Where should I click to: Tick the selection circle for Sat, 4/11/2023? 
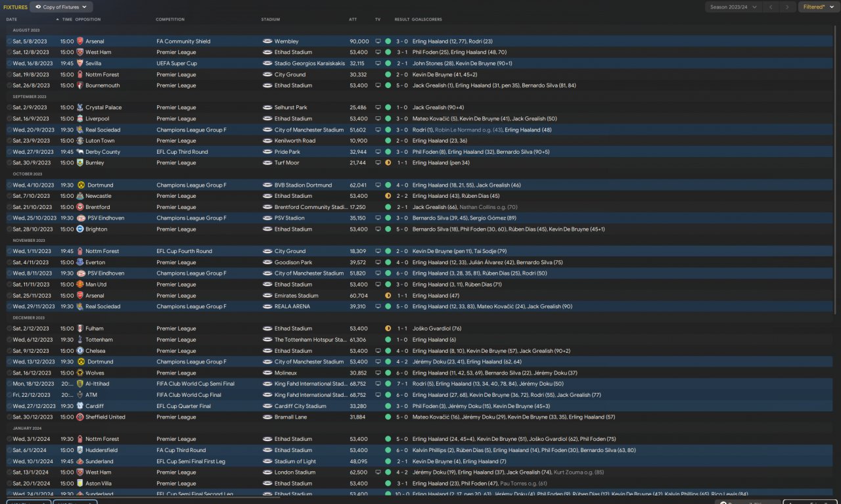[x=10, y=262]
